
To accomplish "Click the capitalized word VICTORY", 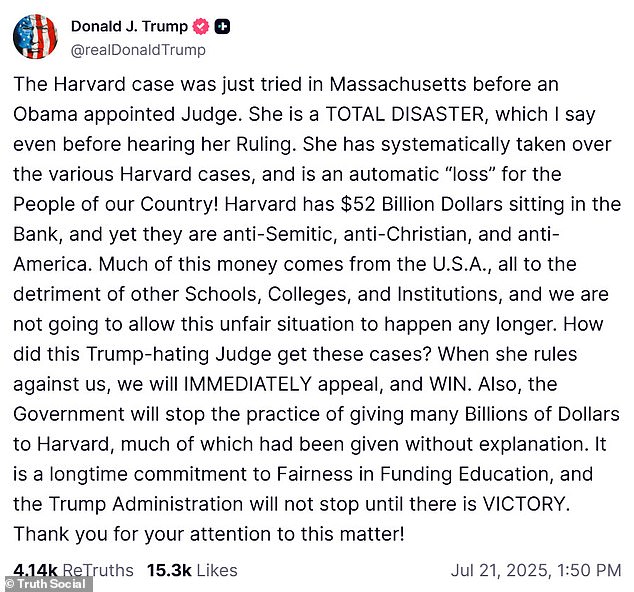I will click(524, 504).
